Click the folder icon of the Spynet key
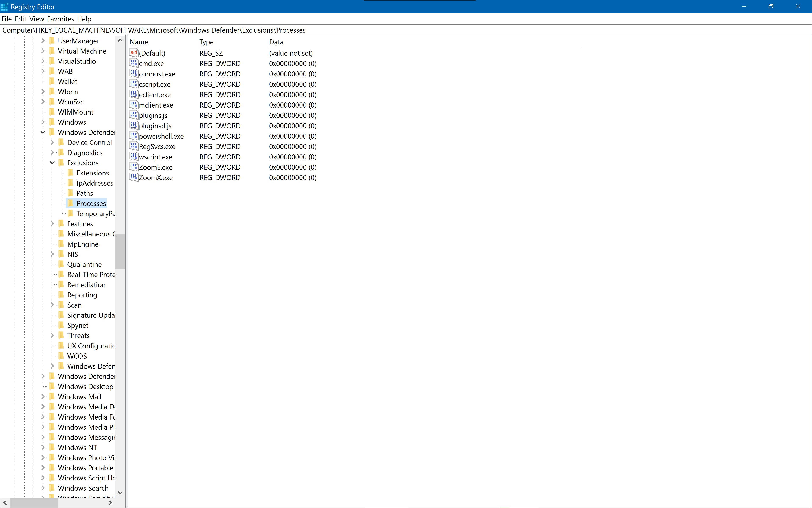 (61, 325)
